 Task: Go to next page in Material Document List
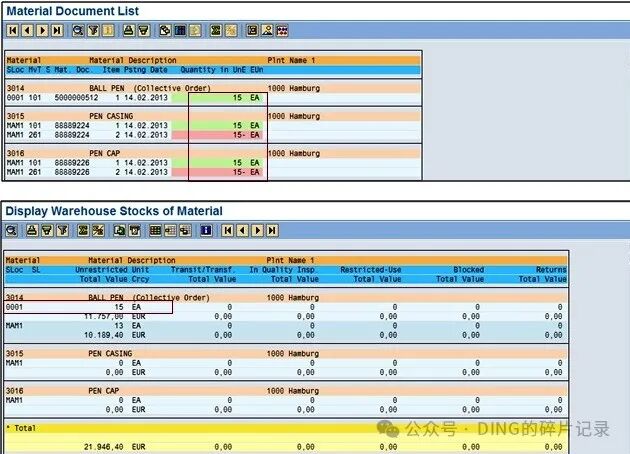coord(43,31)
